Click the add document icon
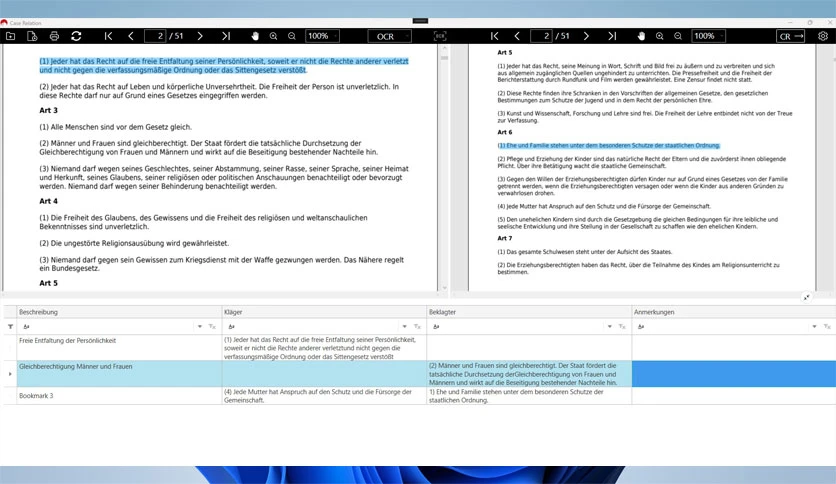 point(32,36)
